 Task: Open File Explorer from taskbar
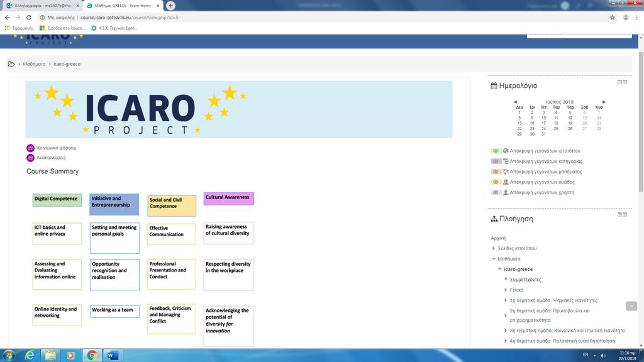50,355
